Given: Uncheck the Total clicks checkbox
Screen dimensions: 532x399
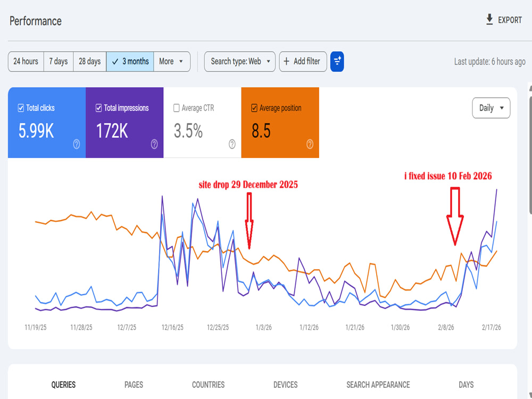Looking at the screenshot, I should (21, 108).
